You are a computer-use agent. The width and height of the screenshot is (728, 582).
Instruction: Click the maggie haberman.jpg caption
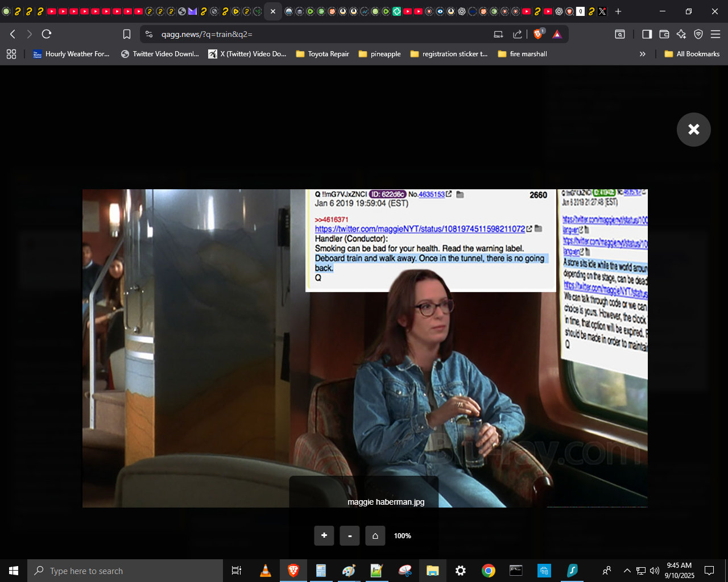click(x=386, y=502)
